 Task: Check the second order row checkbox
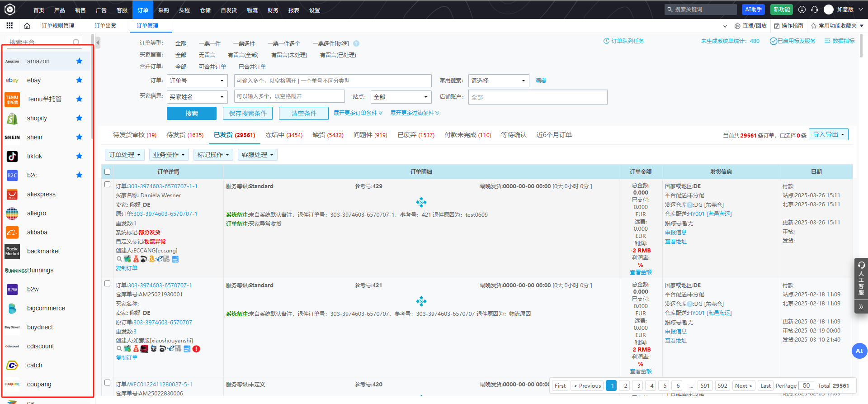(x=107, y=284)
